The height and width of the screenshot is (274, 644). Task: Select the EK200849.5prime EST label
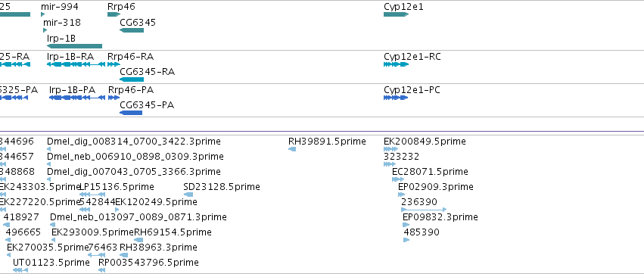click(425, 142)
